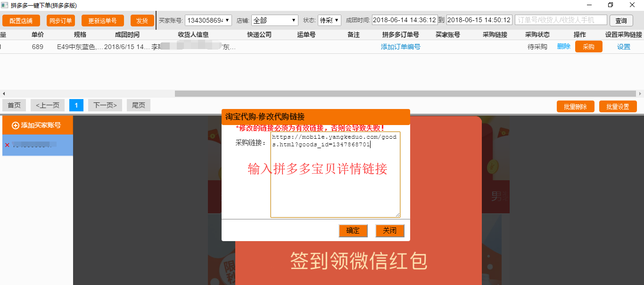Click the 添加买家账号 button
The image size is (644, 285).
[38, 125]
